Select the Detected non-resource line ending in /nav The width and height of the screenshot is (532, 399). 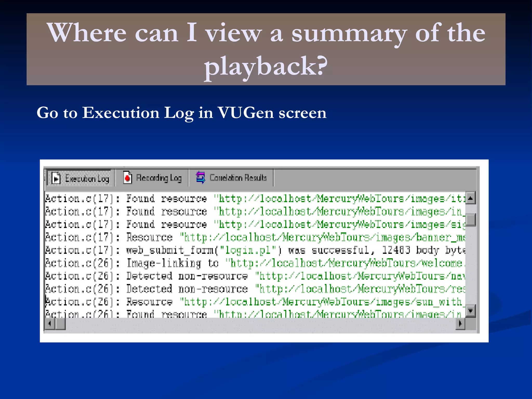point(255,276)
